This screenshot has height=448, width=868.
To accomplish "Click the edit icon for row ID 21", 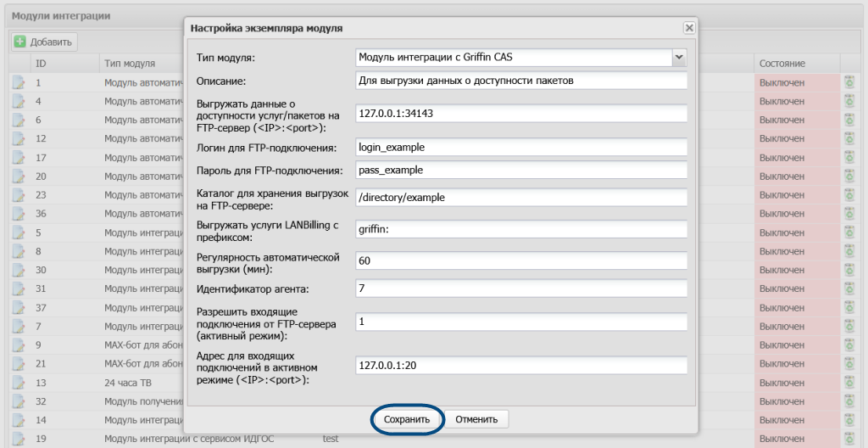I will click(19, 364).
